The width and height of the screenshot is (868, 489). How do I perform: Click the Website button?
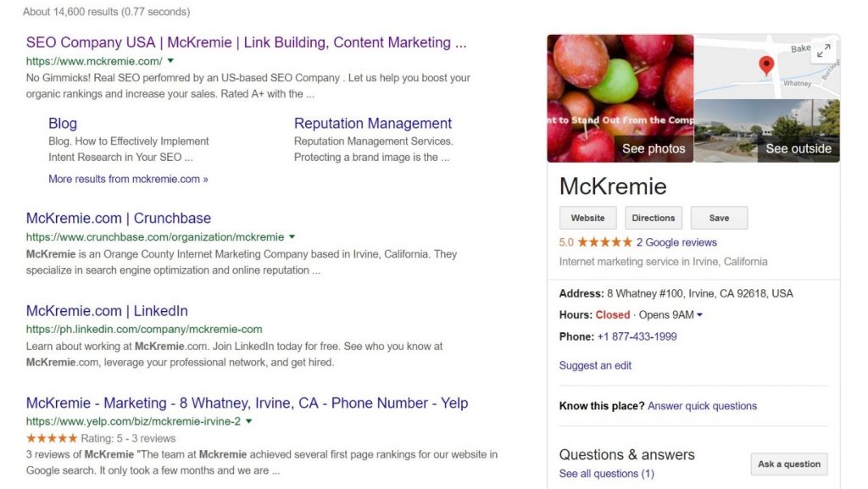[588, 218]
